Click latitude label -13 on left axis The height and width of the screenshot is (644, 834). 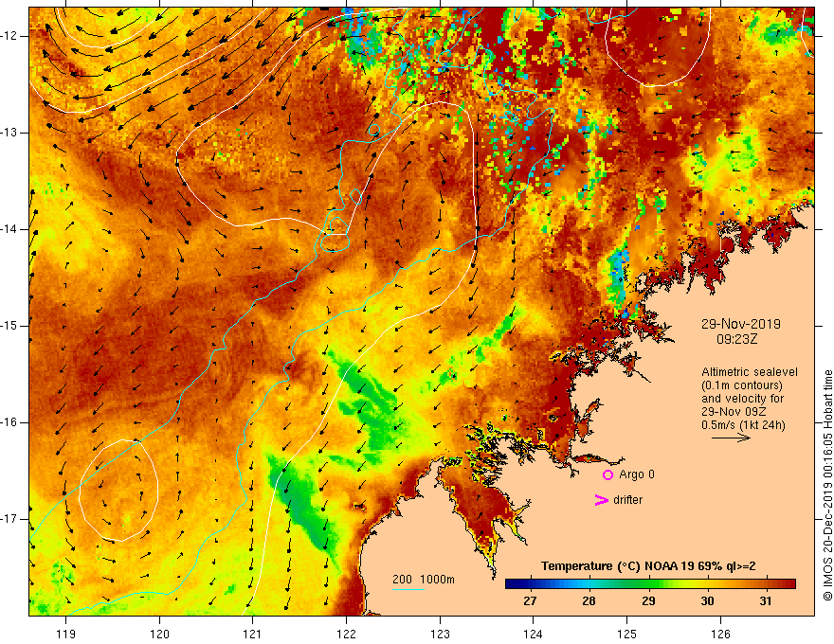pos(9,133)
